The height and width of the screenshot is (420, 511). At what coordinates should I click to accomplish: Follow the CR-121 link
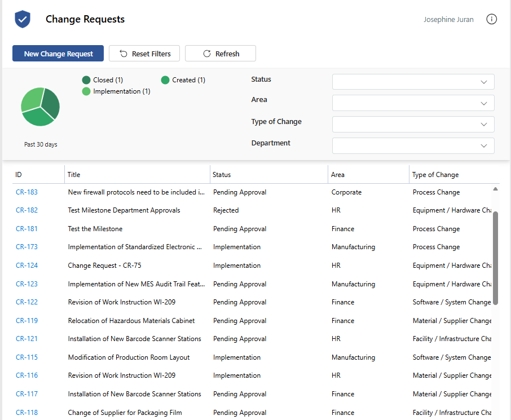click(x=27, y=339)
